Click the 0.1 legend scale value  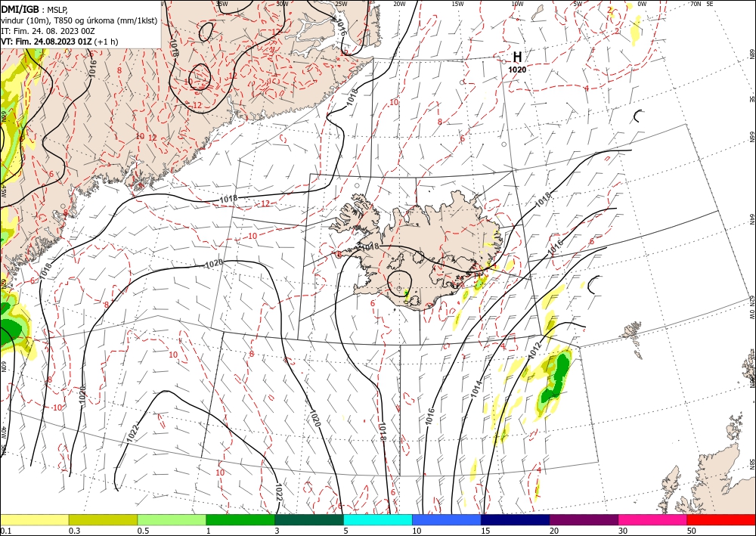[x=5, y=531]
